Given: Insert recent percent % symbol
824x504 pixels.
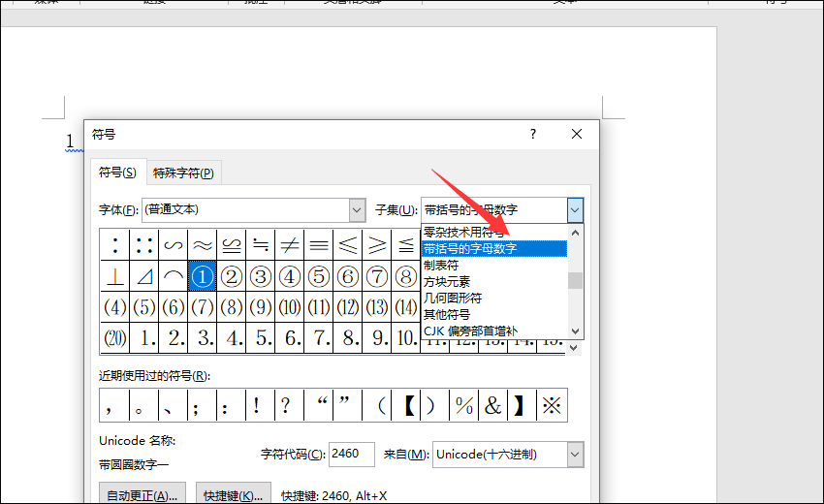Looking at the screenshot, I should pyautogui.click(x=464, y=405).
